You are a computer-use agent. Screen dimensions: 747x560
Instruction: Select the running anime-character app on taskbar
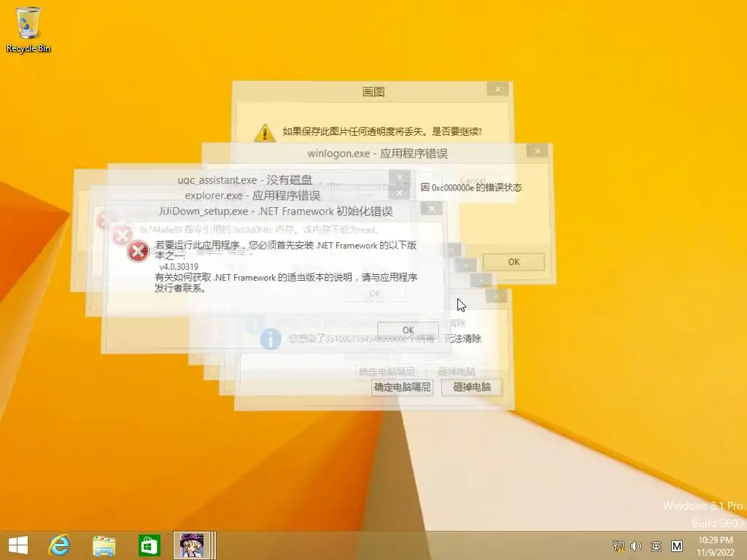[192, 545]
